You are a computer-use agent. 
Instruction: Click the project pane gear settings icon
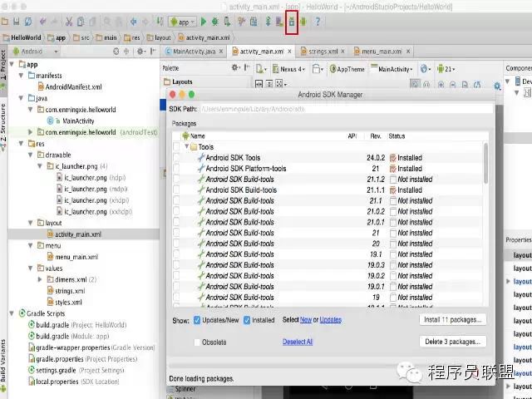tap(140, 52)
